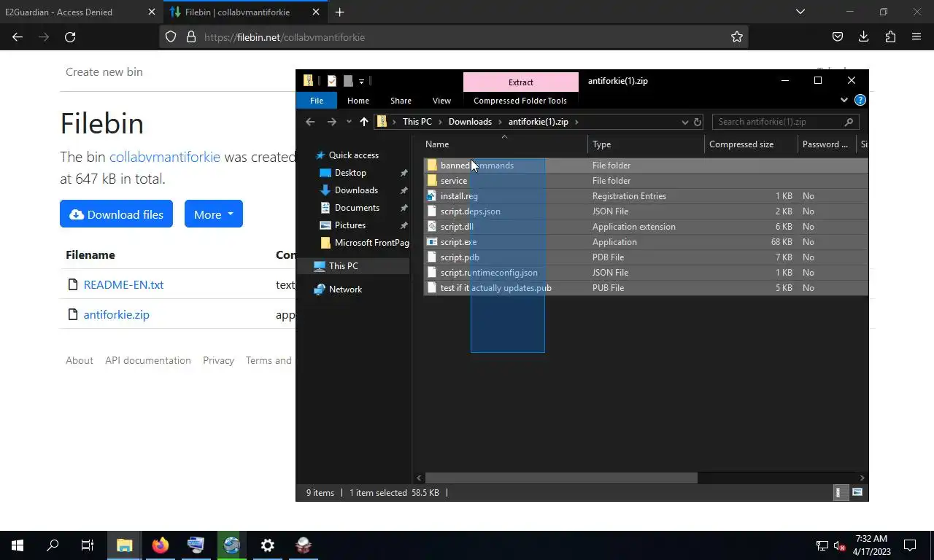
Task: Expand the Explorer ribbon chevron
Action: click(844, 100)
